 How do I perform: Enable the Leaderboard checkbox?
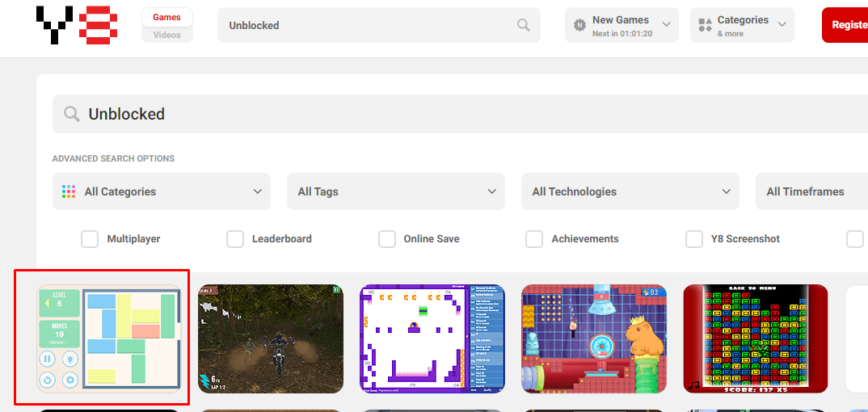[x=235, y=239]
